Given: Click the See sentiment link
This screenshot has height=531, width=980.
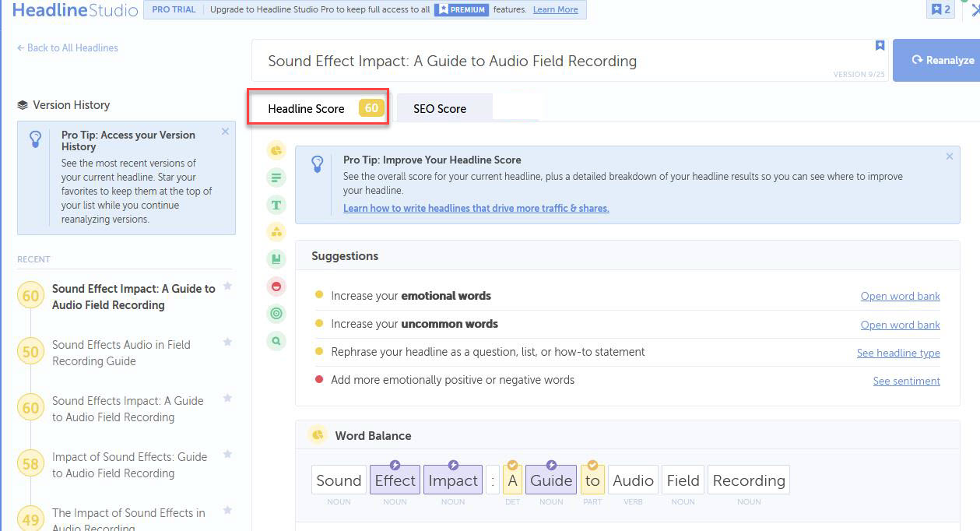Looking at the screenshot, I should point(906,381).
